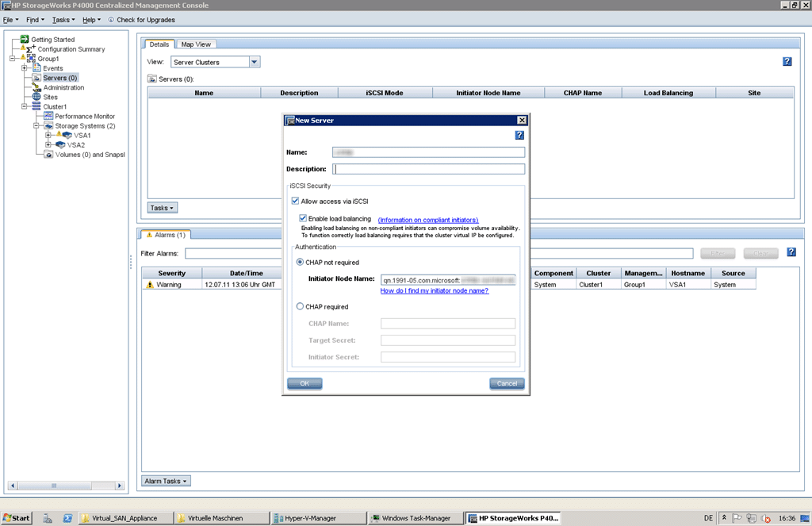This screenshot has width=812, height=526.
Task: Click the Sites globe icon
Action: pyautogui.click(x=36, y=97)
